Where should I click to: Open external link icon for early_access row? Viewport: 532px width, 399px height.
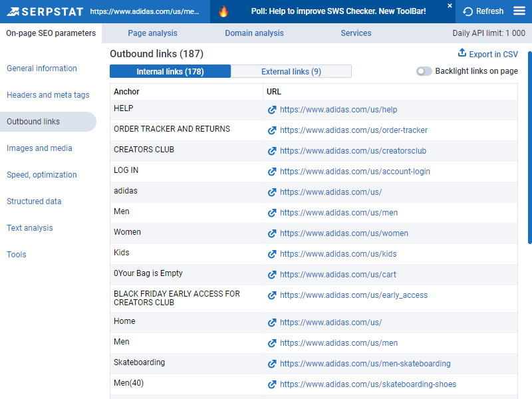tap(272, 295)
